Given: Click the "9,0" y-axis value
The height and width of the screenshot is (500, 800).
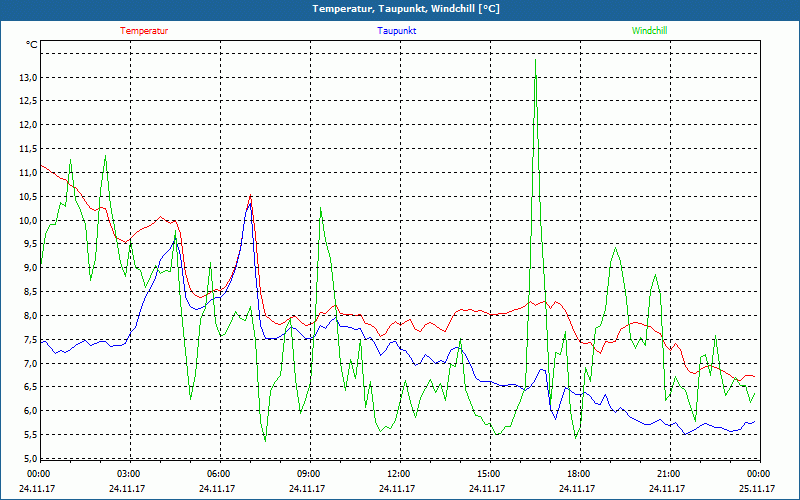Looking at the screenshot, I should click(31, 268).
